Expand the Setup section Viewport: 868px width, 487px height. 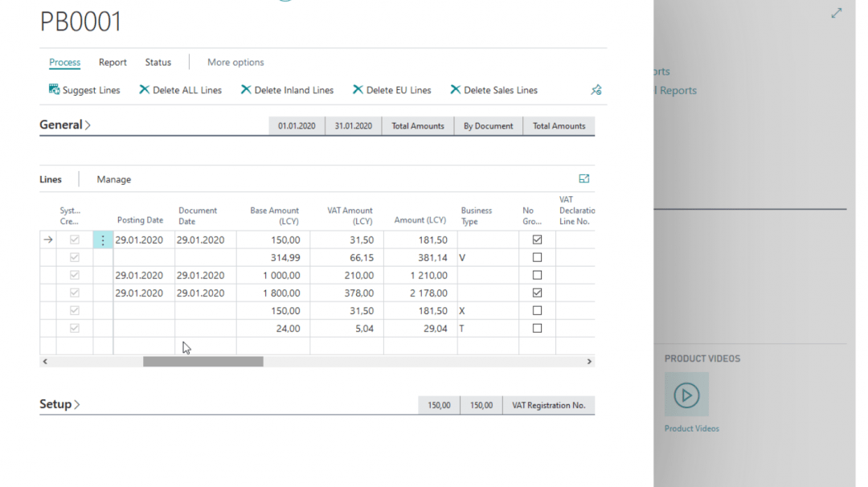[59, 404]
